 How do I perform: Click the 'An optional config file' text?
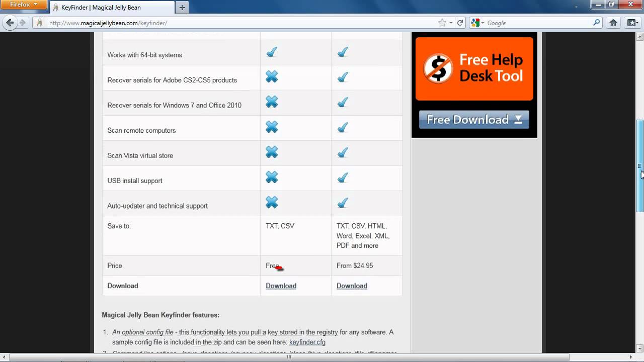143,332
